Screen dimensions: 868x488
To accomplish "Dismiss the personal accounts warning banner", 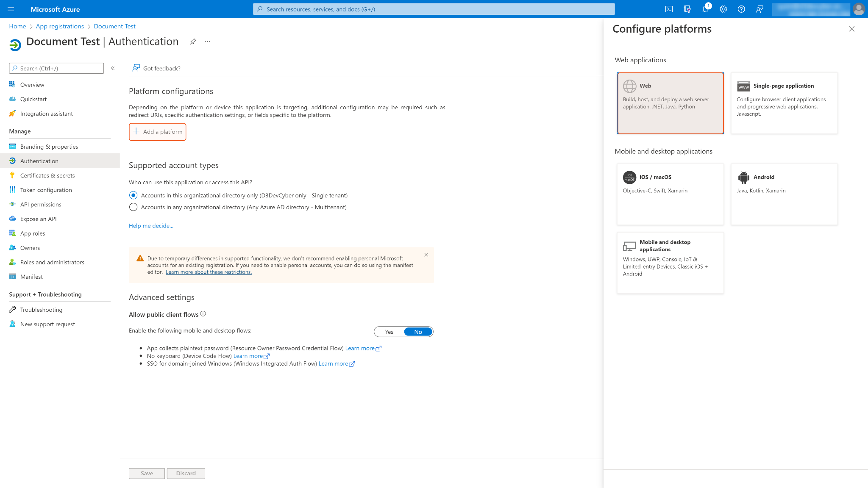I will pos(426,255).
